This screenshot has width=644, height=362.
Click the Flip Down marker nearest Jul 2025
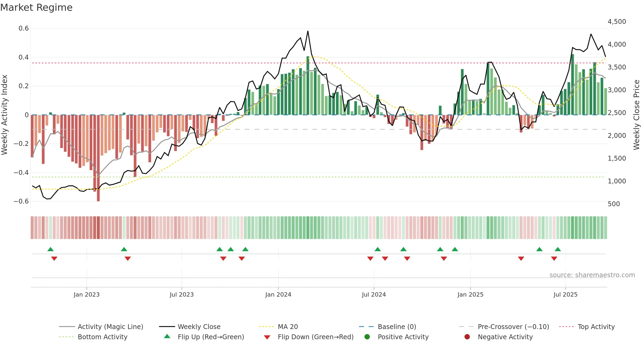(554, 258)
